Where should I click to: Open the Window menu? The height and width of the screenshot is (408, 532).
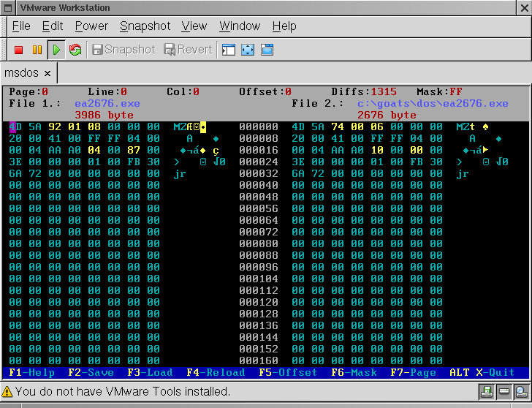point(240,26)
